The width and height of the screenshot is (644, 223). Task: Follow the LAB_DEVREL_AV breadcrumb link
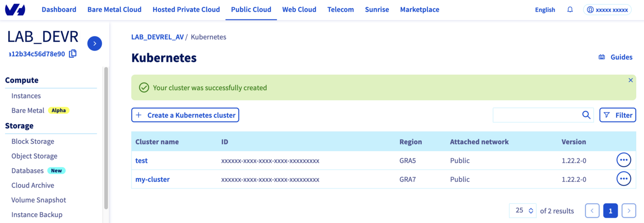157,37
